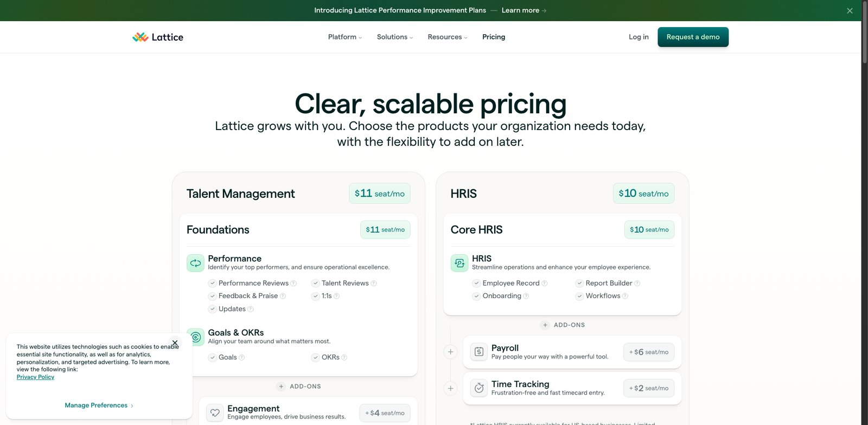The width and height of the screenshot is (868, 425).
Task: Open the Workflows help tooltip icon
Action: [x=625, y=296]
